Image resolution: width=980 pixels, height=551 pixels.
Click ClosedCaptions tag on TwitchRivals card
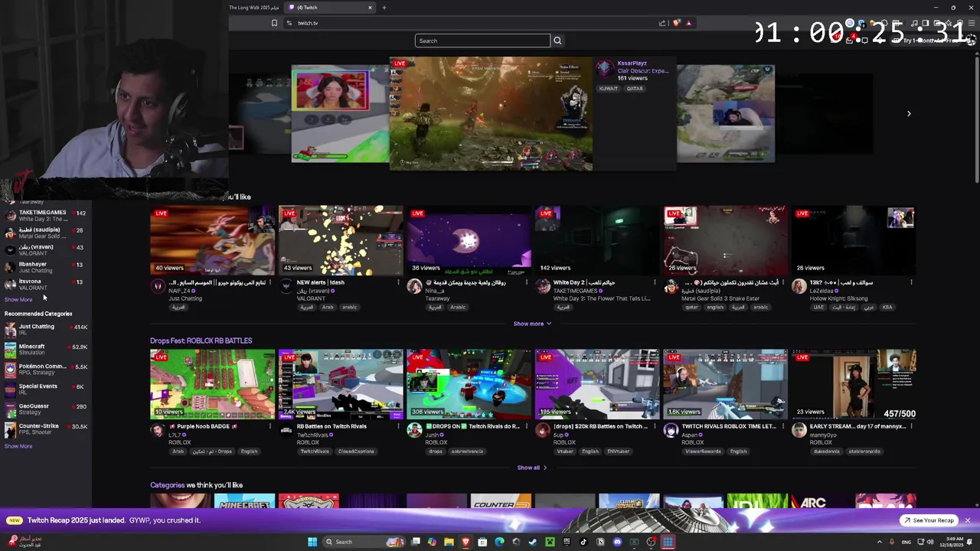coord(356,452)
